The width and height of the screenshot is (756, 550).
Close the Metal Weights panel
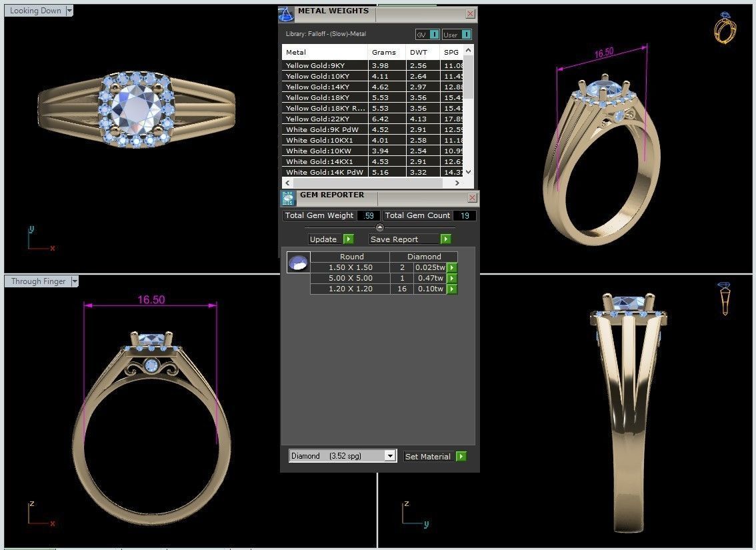click(471, 14)
